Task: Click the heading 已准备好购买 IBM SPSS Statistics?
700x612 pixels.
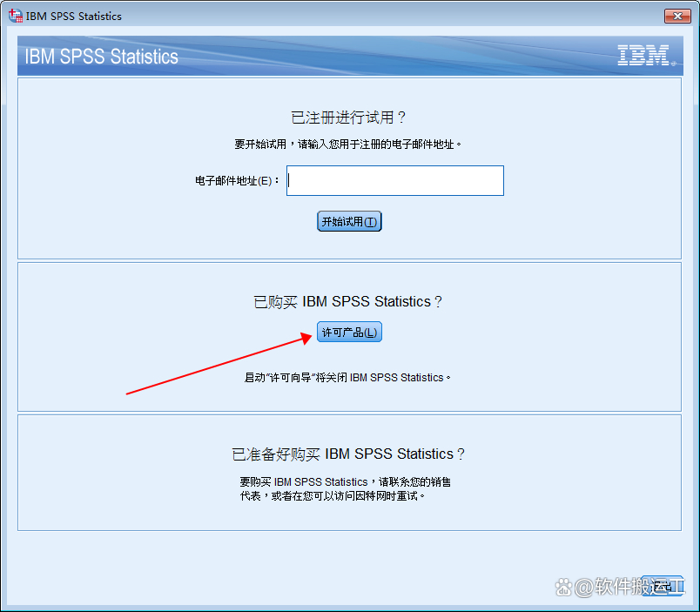Action: [348, 454]
